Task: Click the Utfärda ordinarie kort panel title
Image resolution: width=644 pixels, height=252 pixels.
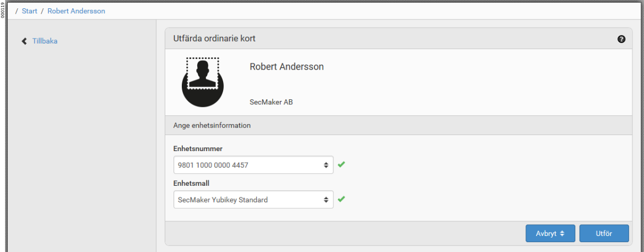Action: click(x=214, y=39)
